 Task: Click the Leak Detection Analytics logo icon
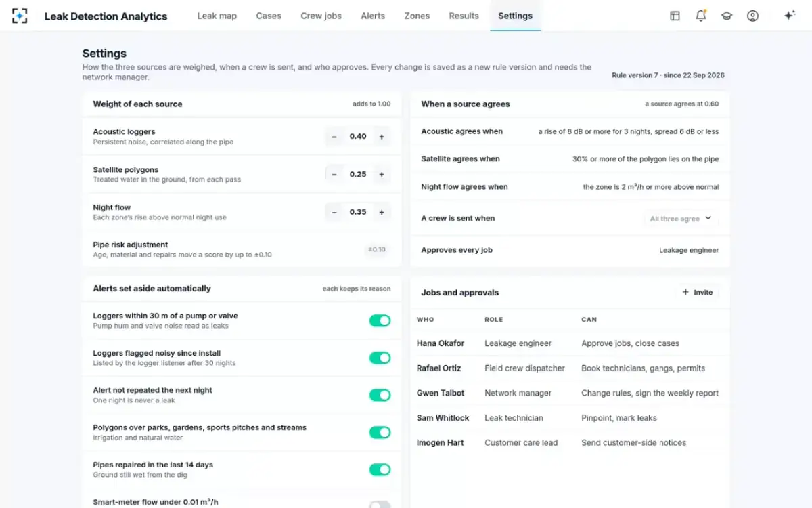tap(20, 16)
